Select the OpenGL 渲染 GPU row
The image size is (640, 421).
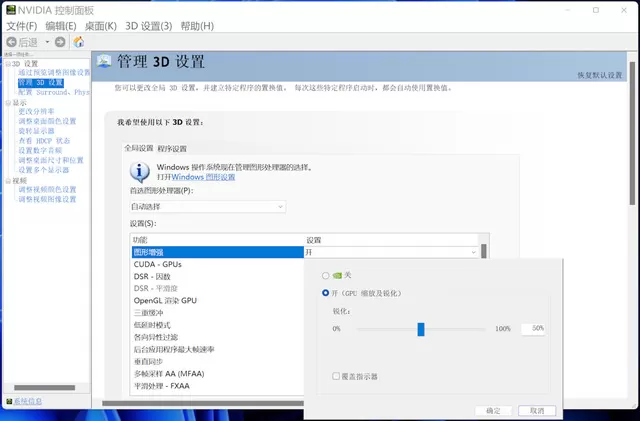[x=218, y=301]
